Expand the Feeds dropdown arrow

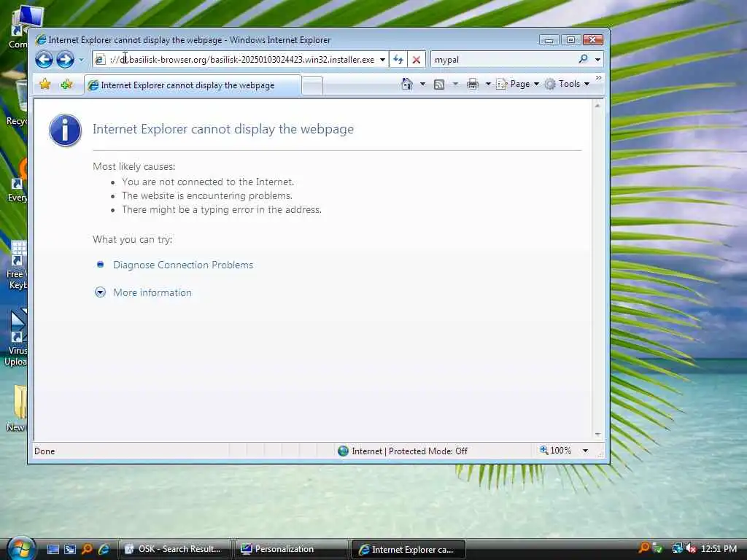pyautogui.click(x=455, y=84)
